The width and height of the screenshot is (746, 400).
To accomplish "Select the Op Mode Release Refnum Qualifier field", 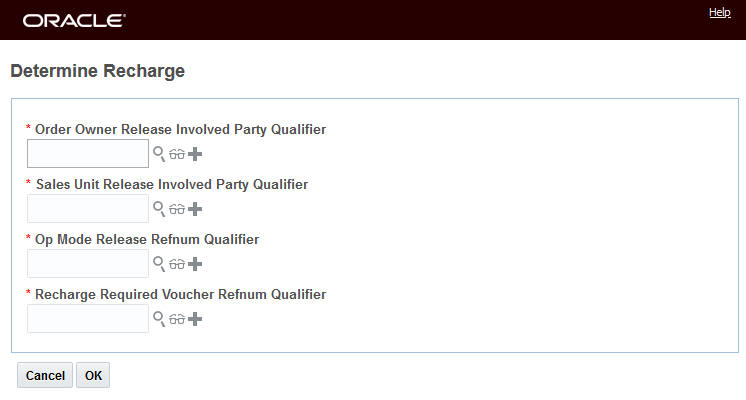I will pos(88,264).
